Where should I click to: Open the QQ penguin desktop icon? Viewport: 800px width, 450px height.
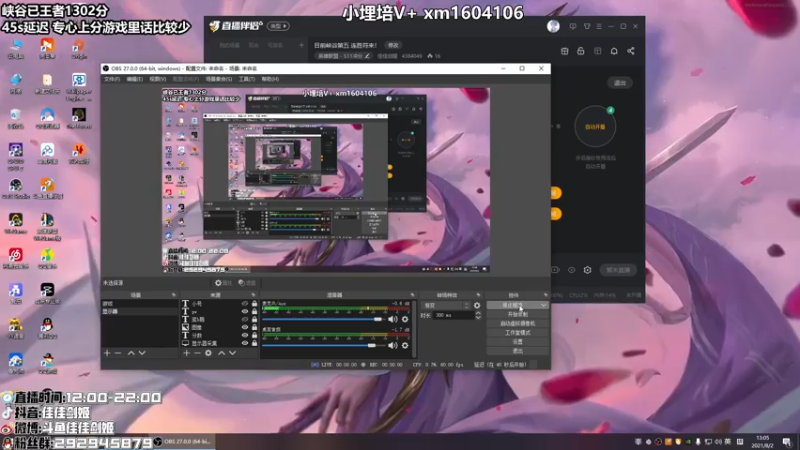[47, 328]
